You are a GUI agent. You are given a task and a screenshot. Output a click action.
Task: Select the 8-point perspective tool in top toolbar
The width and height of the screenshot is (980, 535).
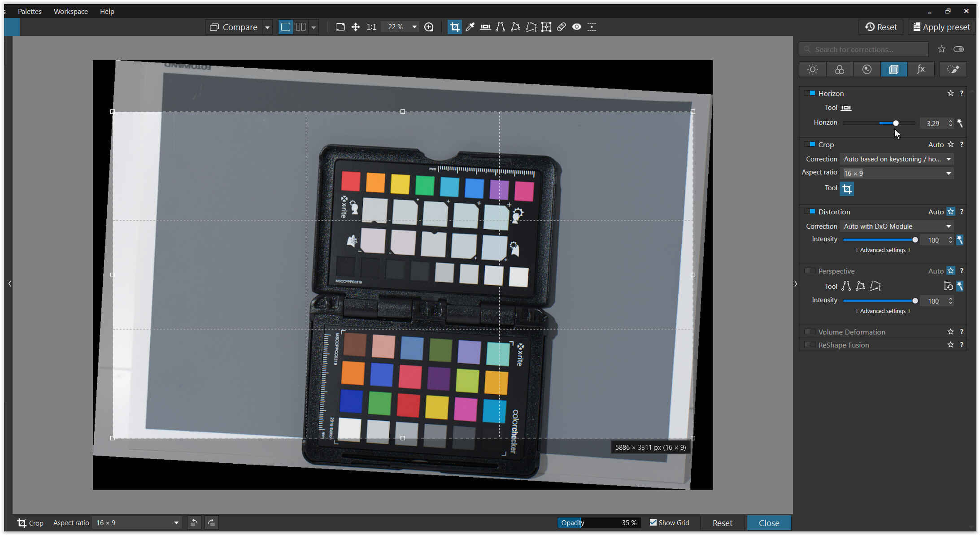pyautogui.click(x=531, y=27)
